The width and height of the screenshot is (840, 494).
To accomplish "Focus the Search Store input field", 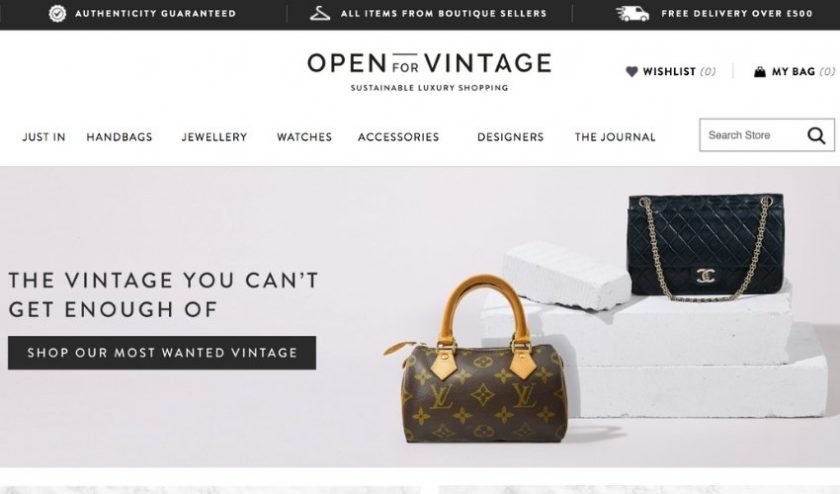I will (x=753, y=135).
